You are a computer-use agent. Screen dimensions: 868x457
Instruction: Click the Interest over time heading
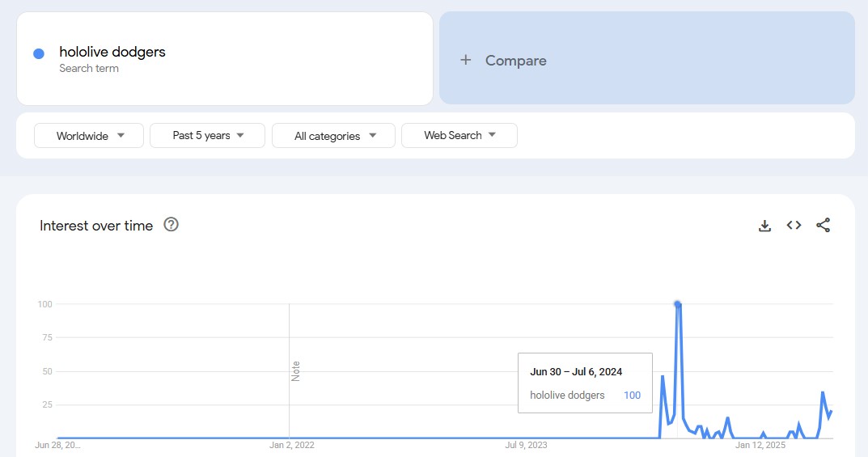pos(96,226)
